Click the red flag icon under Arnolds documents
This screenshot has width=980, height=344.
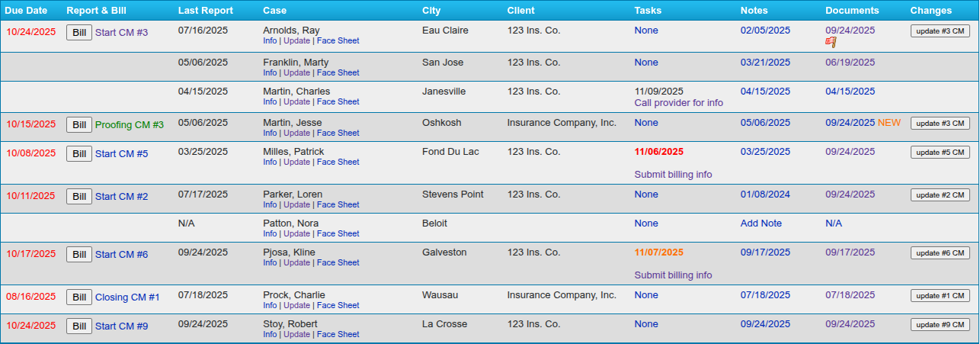831,42
